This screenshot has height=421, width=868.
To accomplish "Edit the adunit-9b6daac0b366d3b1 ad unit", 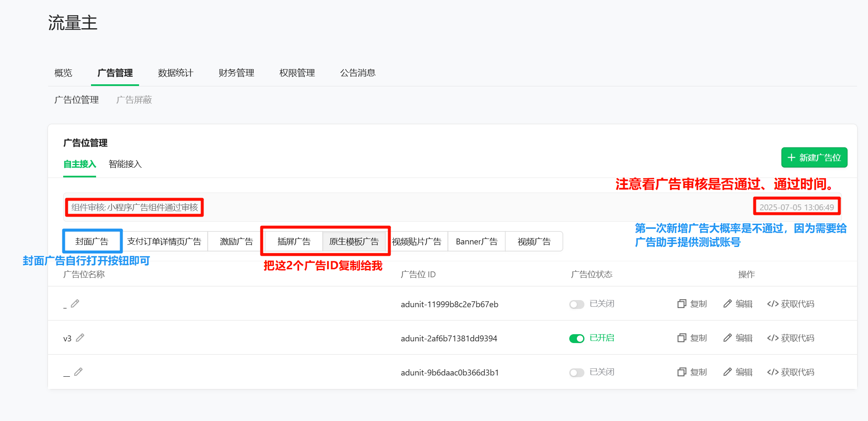I will (738, 372).
